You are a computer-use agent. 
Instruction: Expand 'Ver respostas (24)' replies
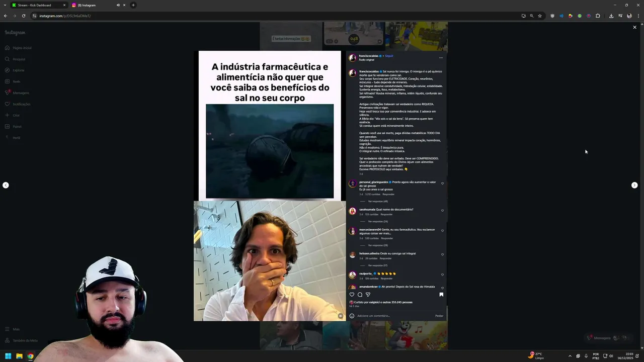pyautogui.click(x=377, y=221)
